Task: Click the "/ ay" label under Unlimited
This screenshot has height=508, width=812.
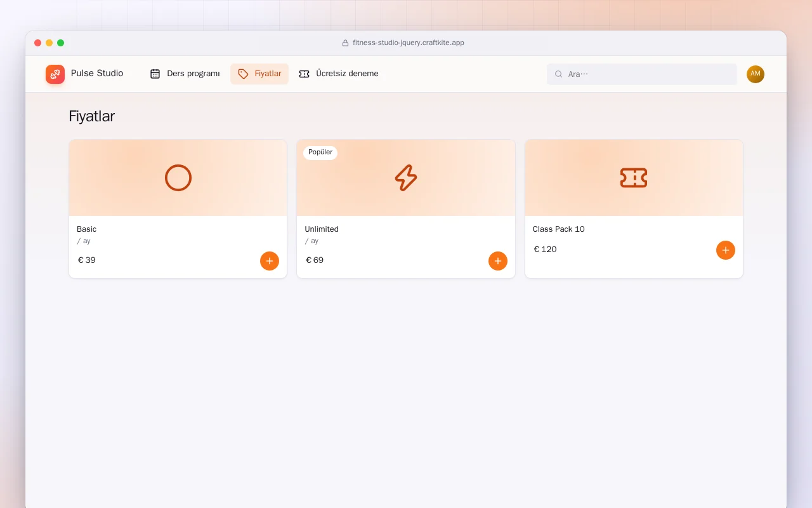Action: click(311, 241)
